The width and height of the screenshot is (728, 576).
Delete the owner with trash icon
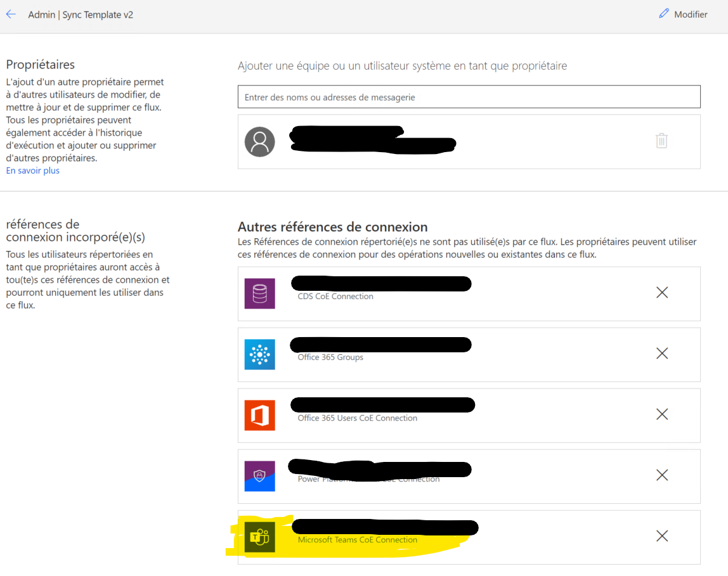[661, 141]
